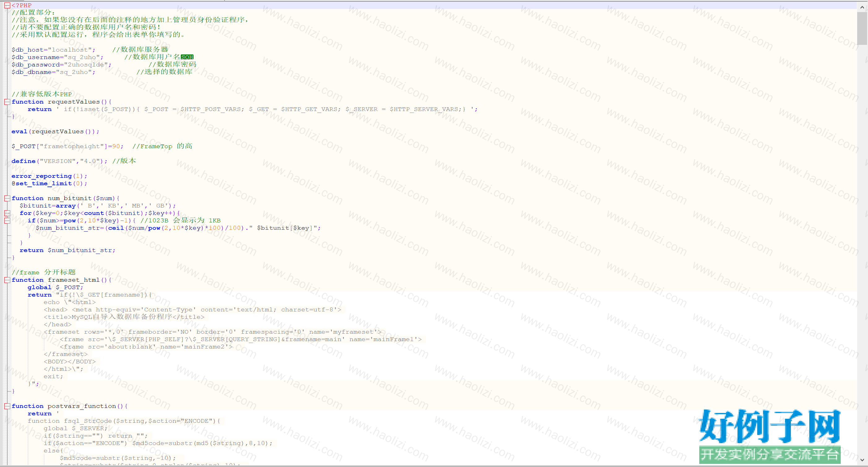Collapse the frameset_html function fold marker
The image size is (868, 467).
[x=7, y=280]
